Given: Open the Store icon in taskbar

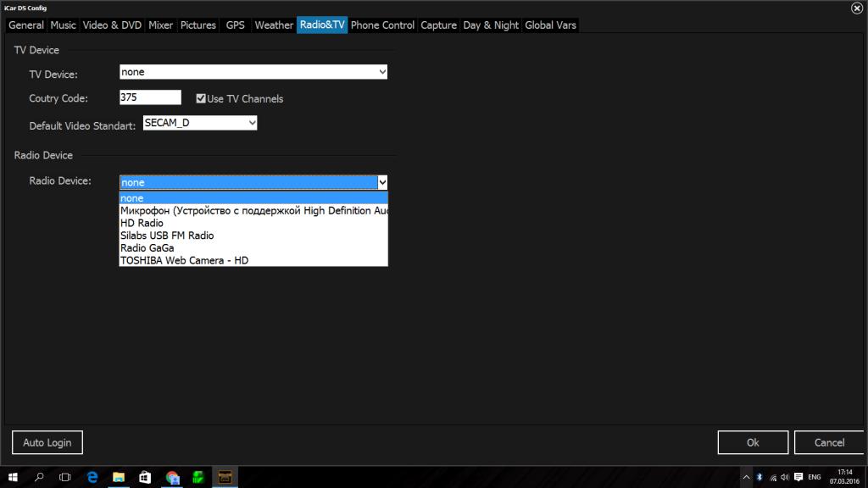Looking at the screenshot, I should pos(145,477).
